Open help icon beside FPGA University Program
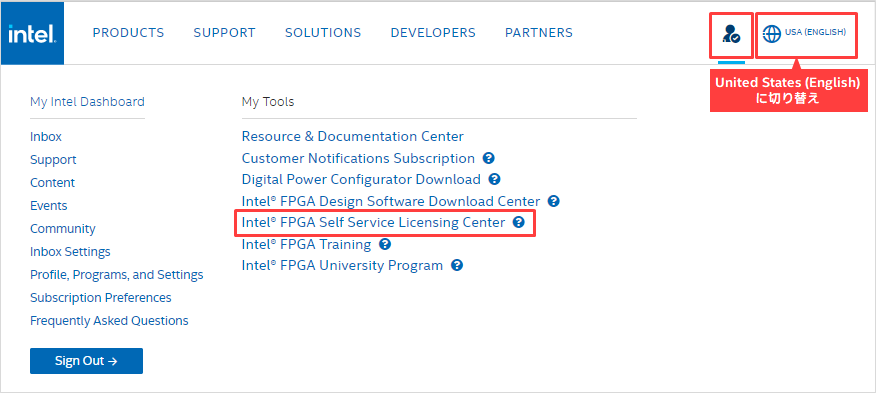 point(456,266)
